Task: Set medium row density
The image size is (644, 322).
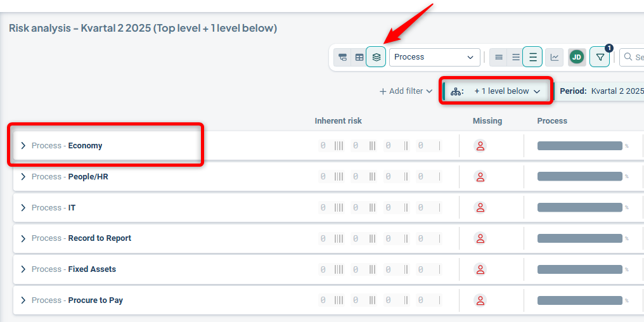Action: click(516, 57)
